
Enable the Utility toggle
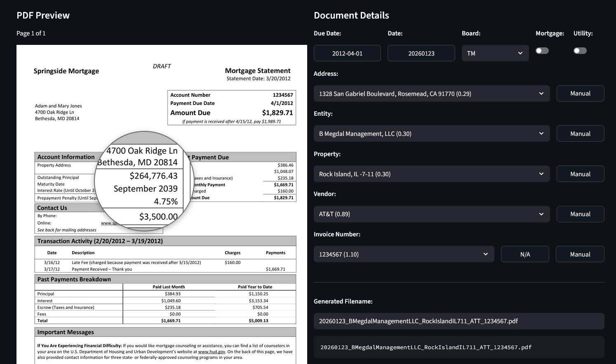pyautogui.click(x=580, y=50)
